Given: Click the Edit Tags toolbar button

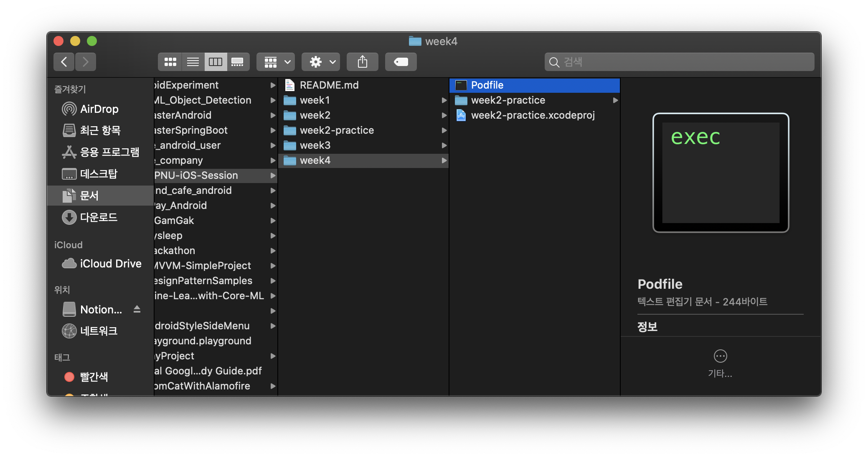Looking at the screenshot, I should pyautogui.click(x=401, y=62).
